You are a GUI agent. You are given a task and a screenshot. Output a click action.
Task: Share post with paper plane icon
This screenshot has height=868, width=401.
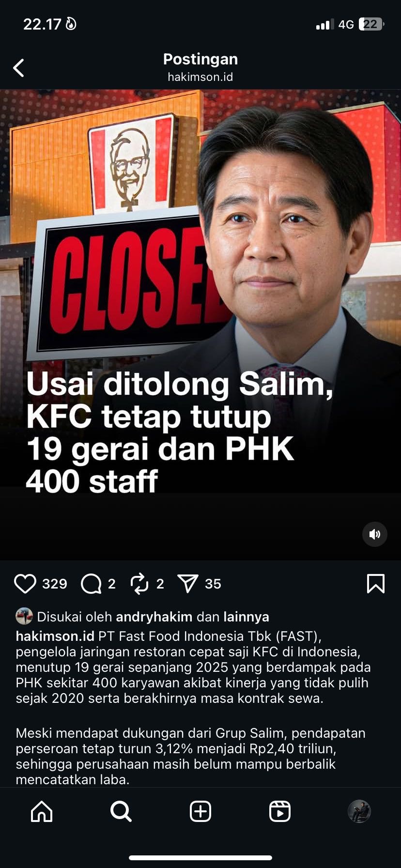[x=188, y=584]
